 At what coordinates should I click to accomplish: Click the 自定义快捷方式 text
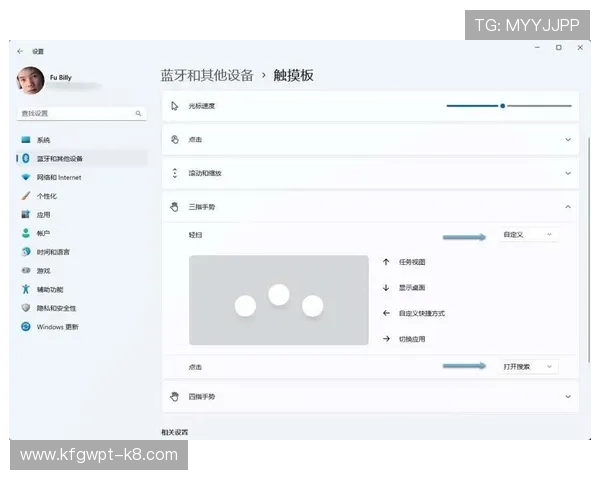coord(422,313)
